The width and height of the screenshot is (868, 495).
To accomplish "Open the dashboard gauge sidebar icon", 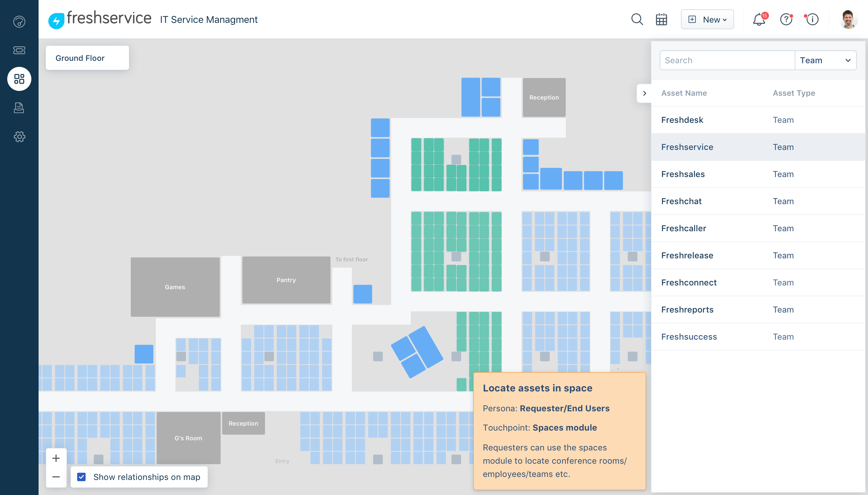I will 19,22.
